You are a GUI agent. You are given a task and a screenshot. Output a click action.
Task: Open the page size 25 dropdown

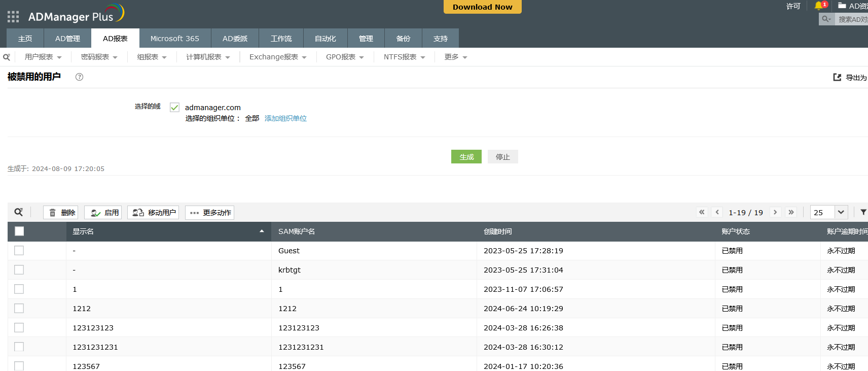point(841,212)
